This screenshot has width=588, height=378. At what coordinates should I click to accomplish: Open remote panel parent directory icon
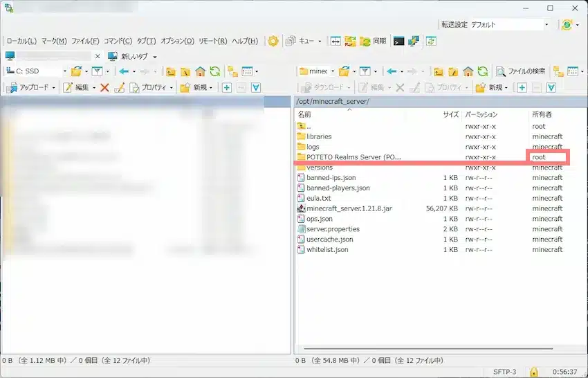click(x=438, y=71)
